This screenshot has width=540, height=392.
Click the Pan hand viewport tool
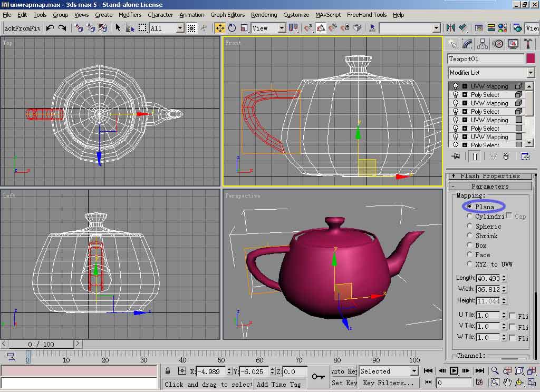click(x=507, y=383)
